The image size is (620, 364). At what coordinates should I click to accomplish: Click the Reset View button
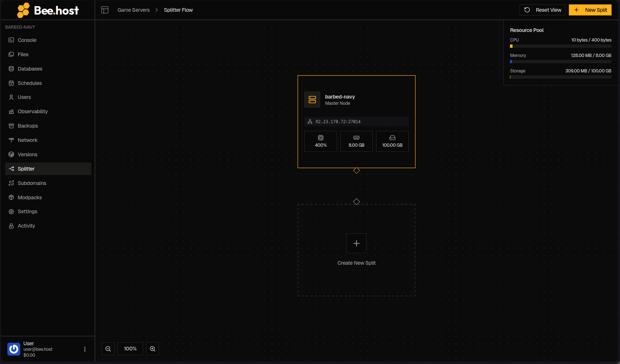[x=542, y=10]
